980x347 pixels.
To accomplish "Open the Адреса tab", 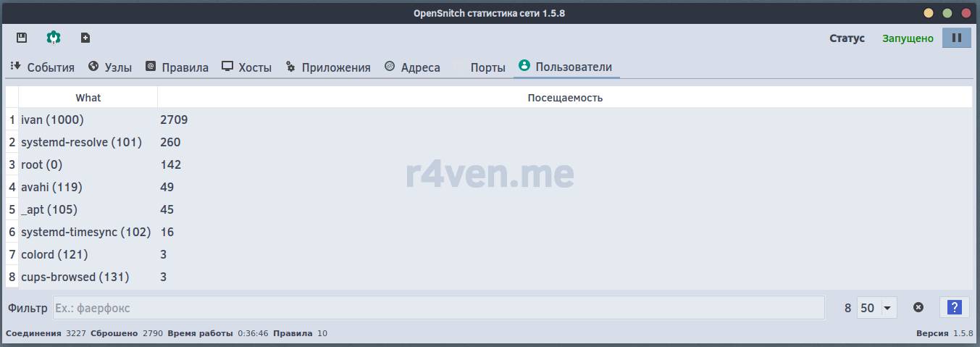I will click(x=412, y=67).
